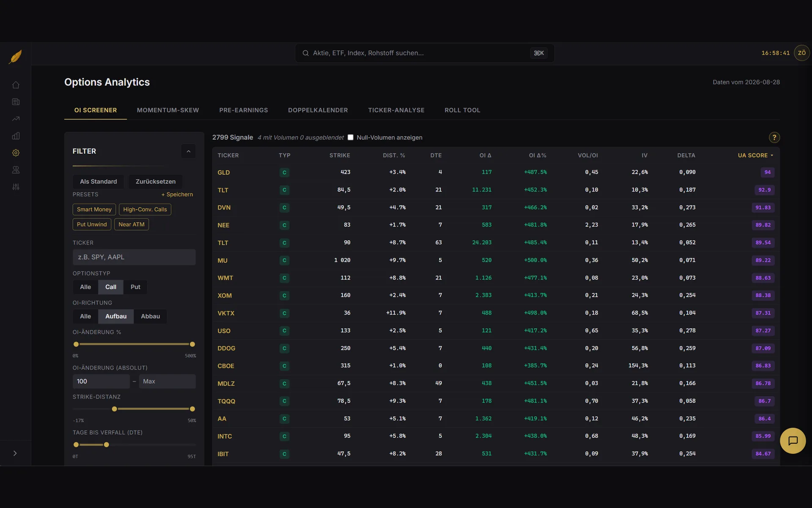Click the UA score badge 84.67
Viewport: 812px width, 508px height.
tap(763, 454)
